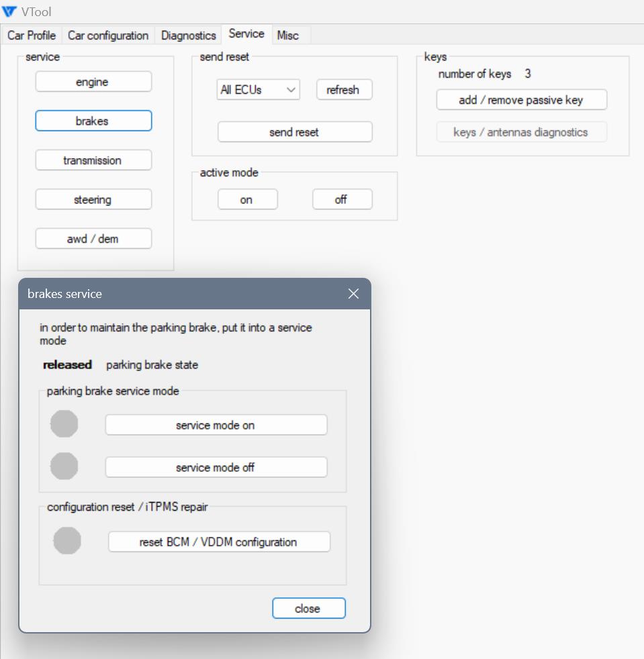Close the brakes service dialog with X
Viewport: 644px width, 659px height.
[354, 294]
